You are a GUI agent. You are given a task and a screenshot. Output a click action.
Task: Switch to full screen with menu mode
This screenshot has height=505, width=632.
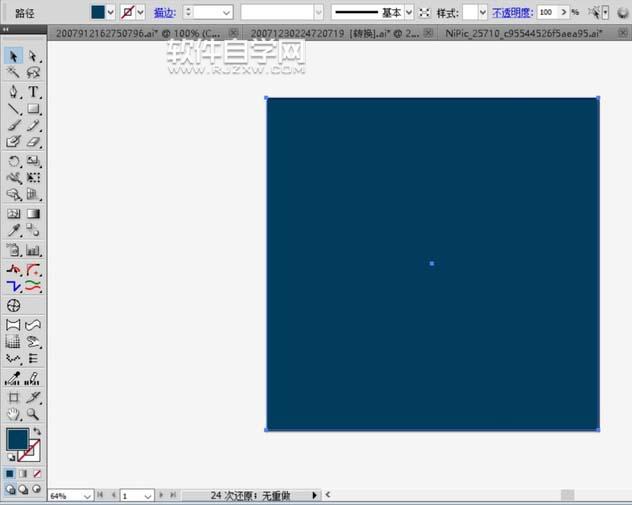tap(23, 489)
